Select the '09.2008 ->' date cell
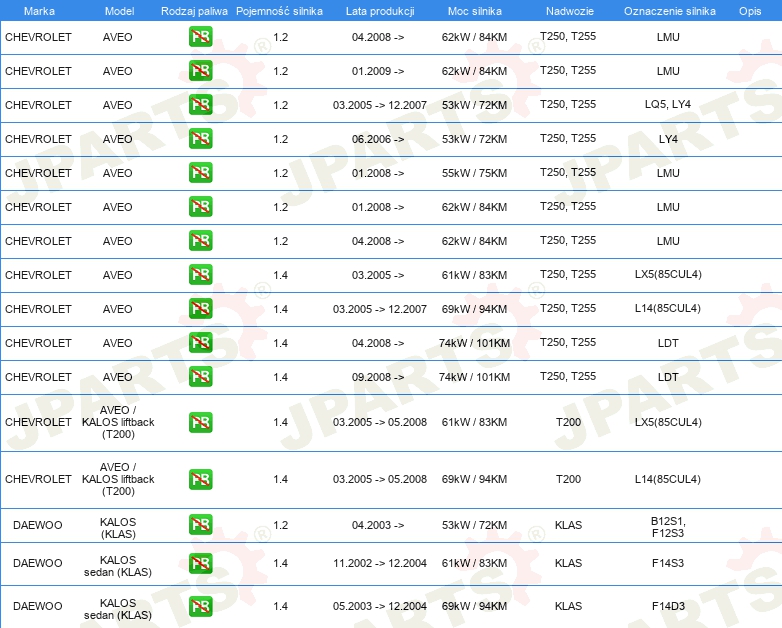This screenshot has width=782, height=628. point(378,377)
